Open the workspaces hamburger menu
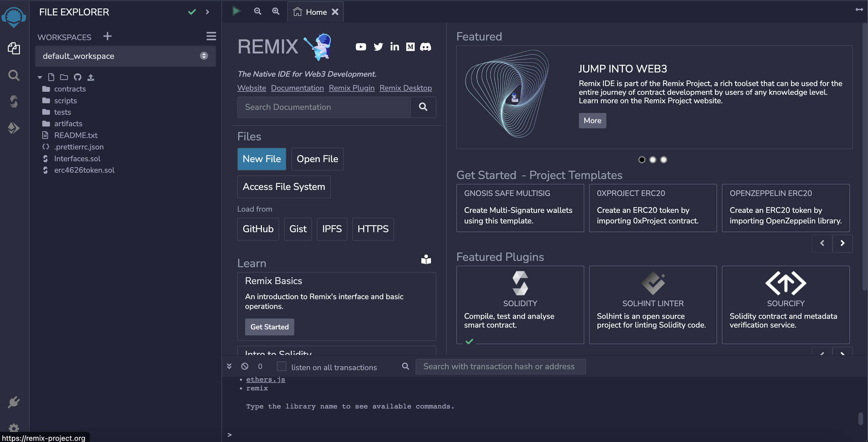The height and width of the screenshot is (442, 868). coord(211,36)
